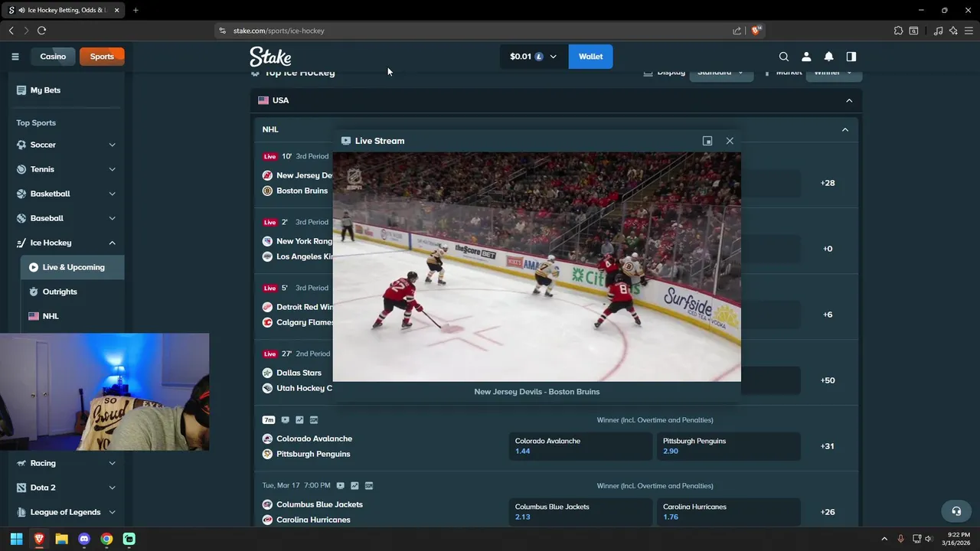Open +50 more markets for Dallas Stars game
This screenshot has width=980, height=551.
coord(828,380)
